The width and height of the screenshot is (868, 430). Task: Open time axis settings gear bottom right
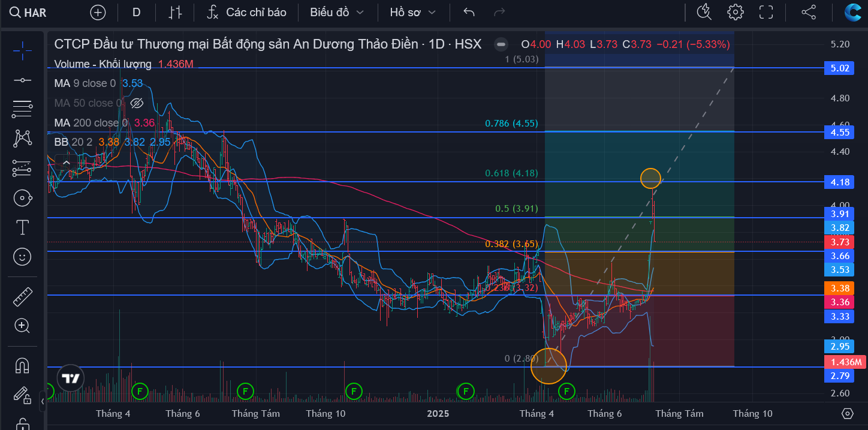[847, 413]
